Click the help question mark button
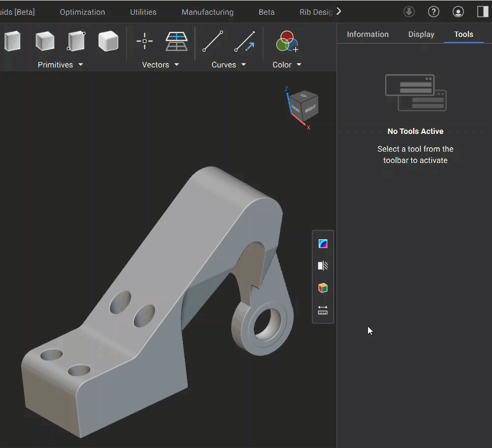Screen dimensions: 492x448 (433, 12)
